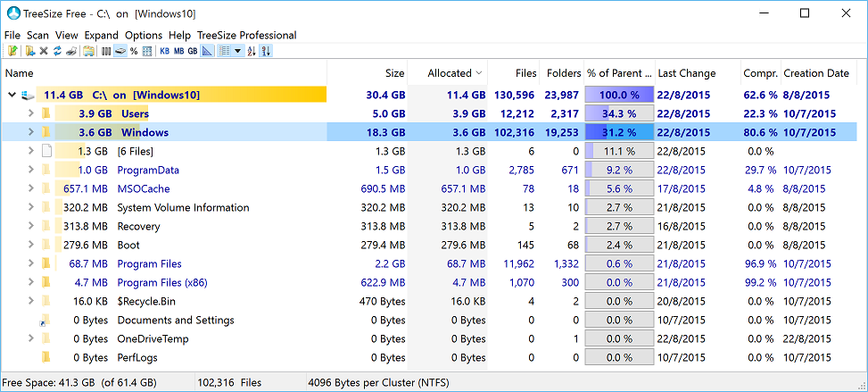Collapse the C:\ root drive node
868x392 pixels.
12,96
